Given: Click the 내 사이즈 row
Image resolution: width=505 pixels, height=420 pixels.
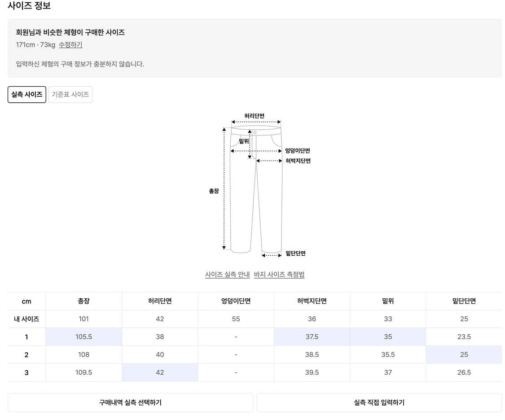Looking at the screenshot, I should tap(26, 319).
